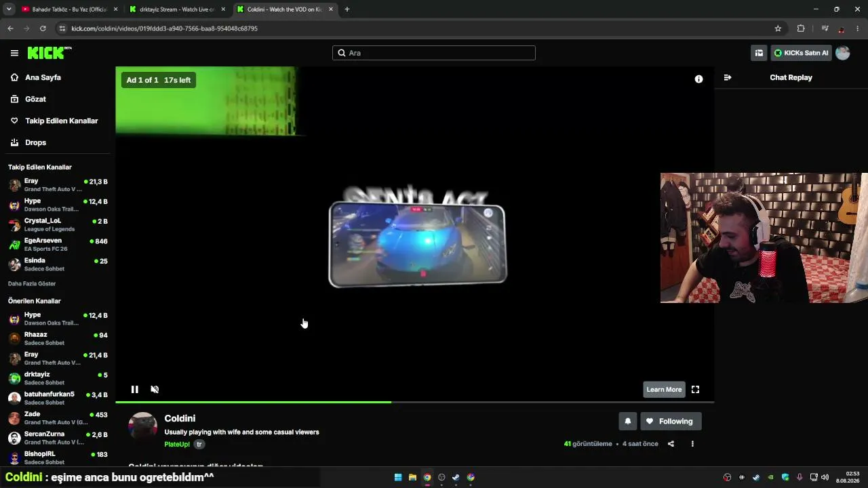This screenshot has height=488, width=868.
Task: Toggle notification bell for Coldini
Action: (628, 422)
